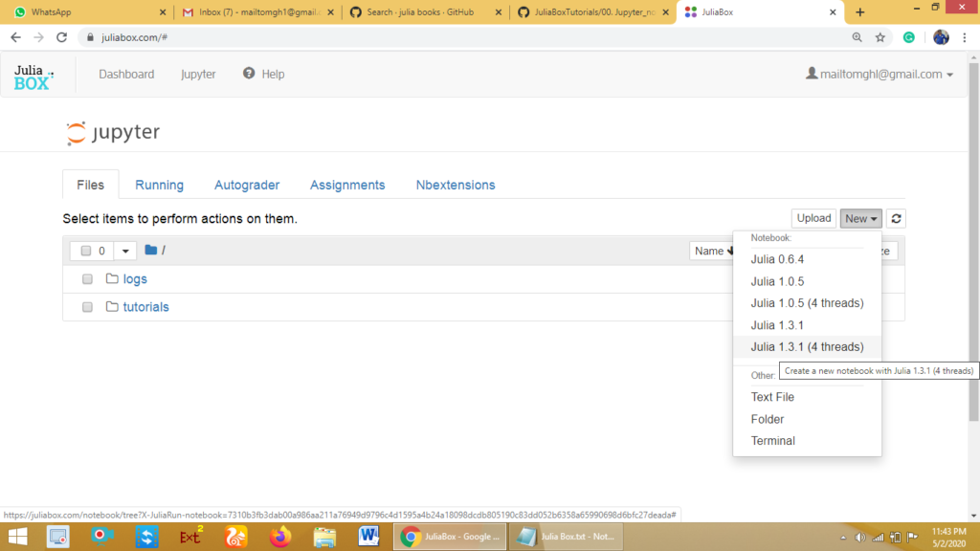Click the JuliaBox logo
The image size is (980, 551).
tap(33, 77)
